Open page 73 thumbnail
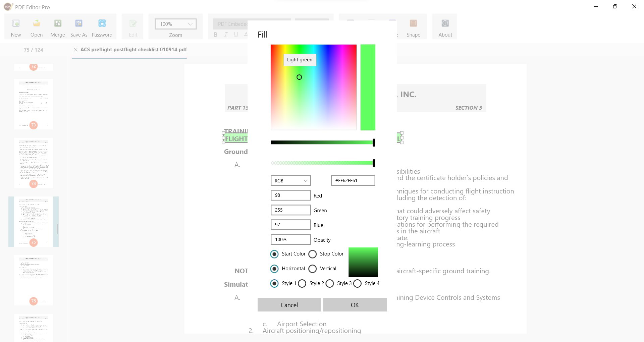 point(34,104)
